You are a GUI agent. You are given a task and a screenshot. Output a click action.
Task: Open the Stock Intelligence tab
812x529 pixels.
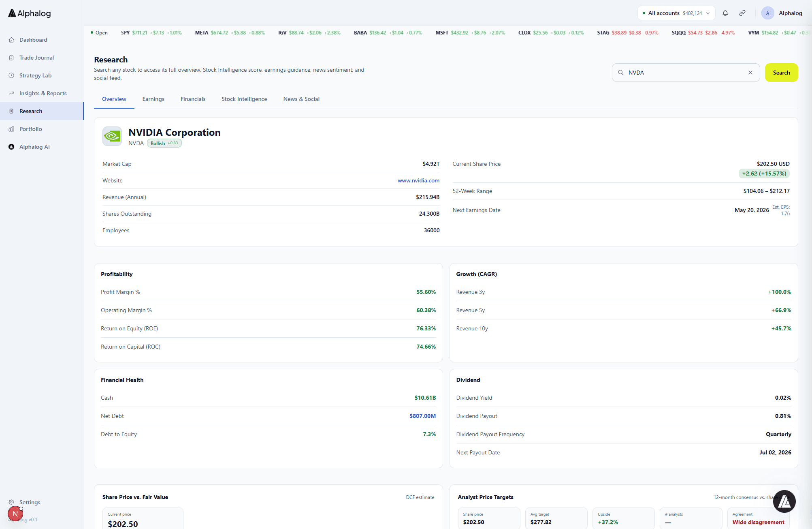click(244, 99)
